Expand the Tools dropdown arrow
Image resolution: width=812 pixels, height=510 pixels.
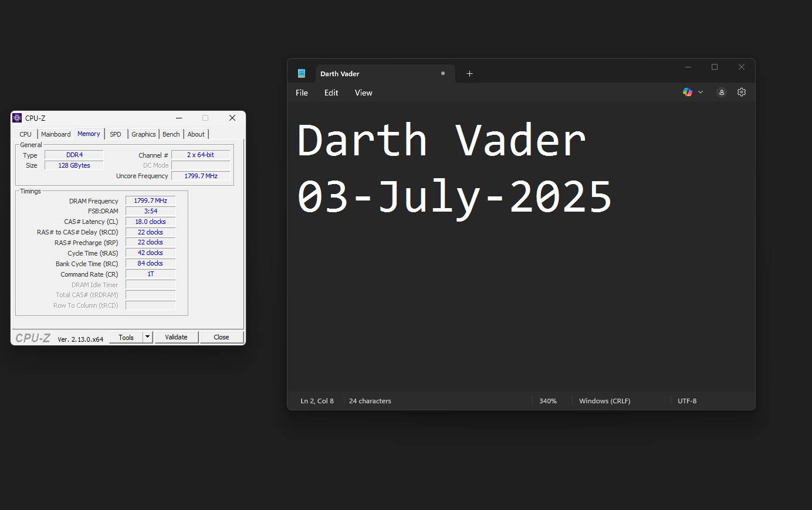148,337
